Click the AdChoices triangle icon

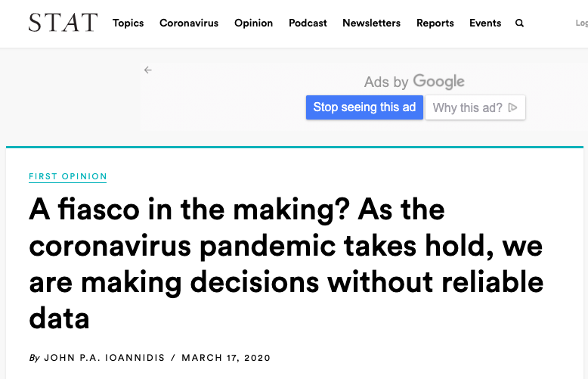pyautogui.click(x=513, y=107)
